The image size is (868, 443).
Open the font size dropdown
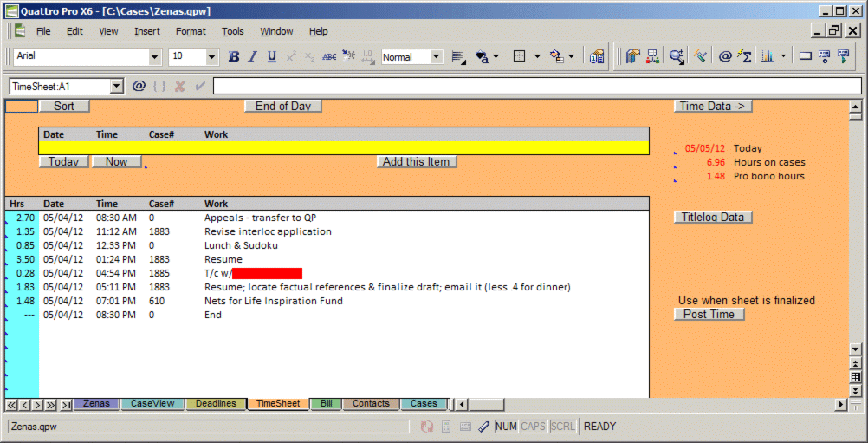212,57
